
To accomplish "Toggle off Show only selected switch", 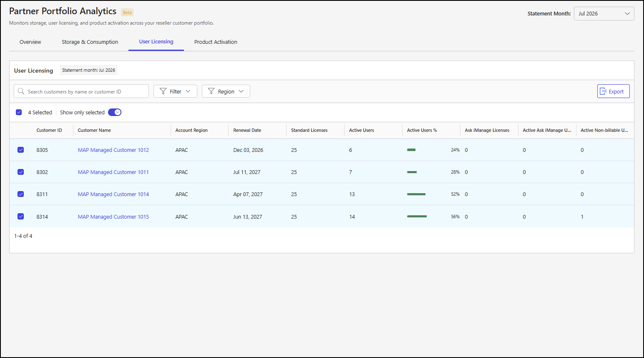I will pyautogui.click(x=115, y=112).
